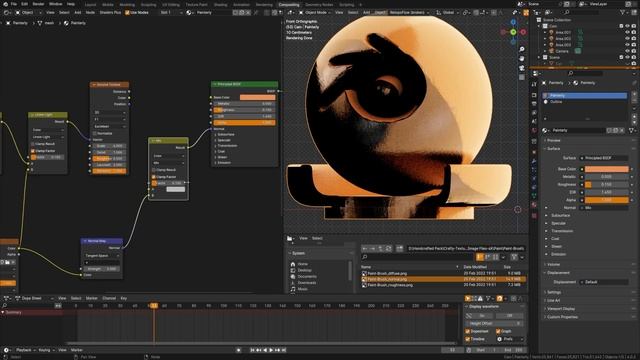Toggle Clamp Factor in the Mix node

(154, 177)
